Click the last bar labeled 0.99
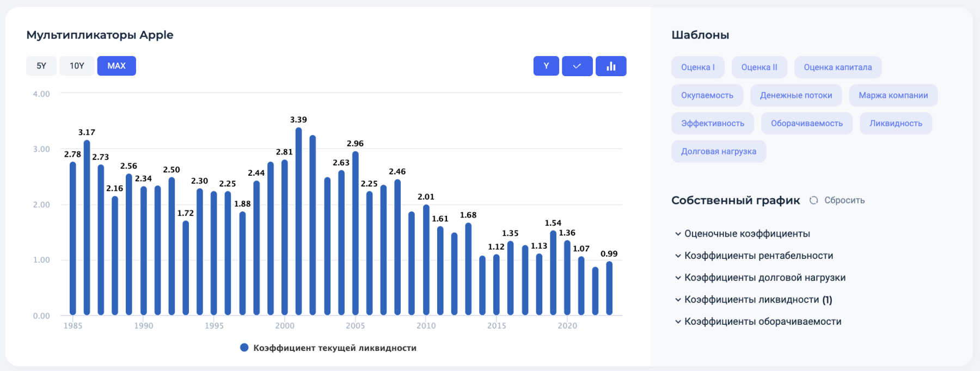 [x=609, y=288]
